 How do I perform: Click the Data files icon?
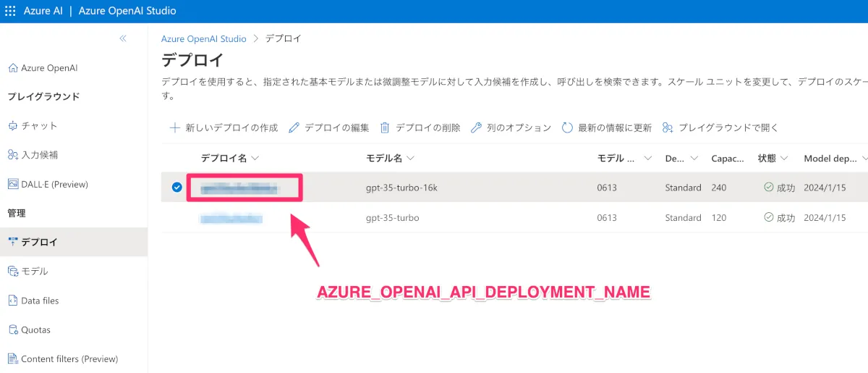pyautogui.click(x=12, y=301)
